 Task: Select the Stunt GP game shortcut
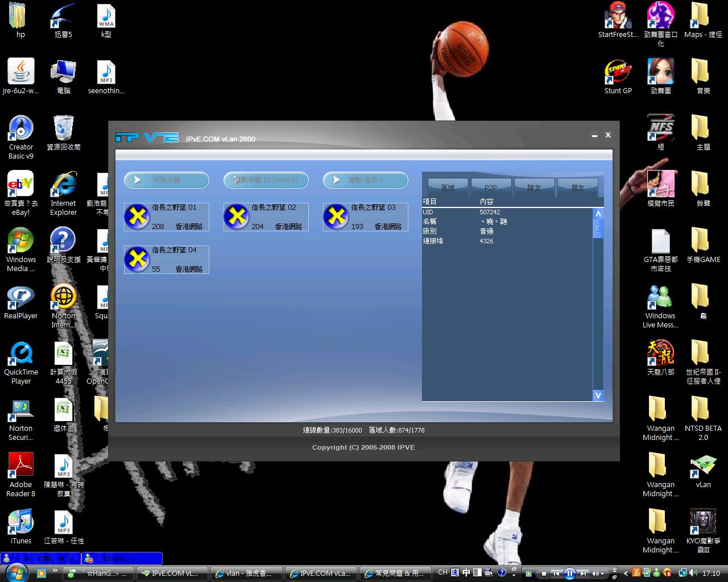click(618, 77)
